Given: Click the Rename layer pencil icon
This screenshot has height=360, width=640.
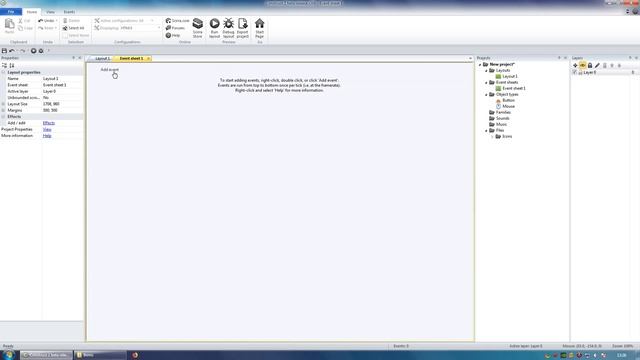Looking at the screenshot, I should click(597, 65).
